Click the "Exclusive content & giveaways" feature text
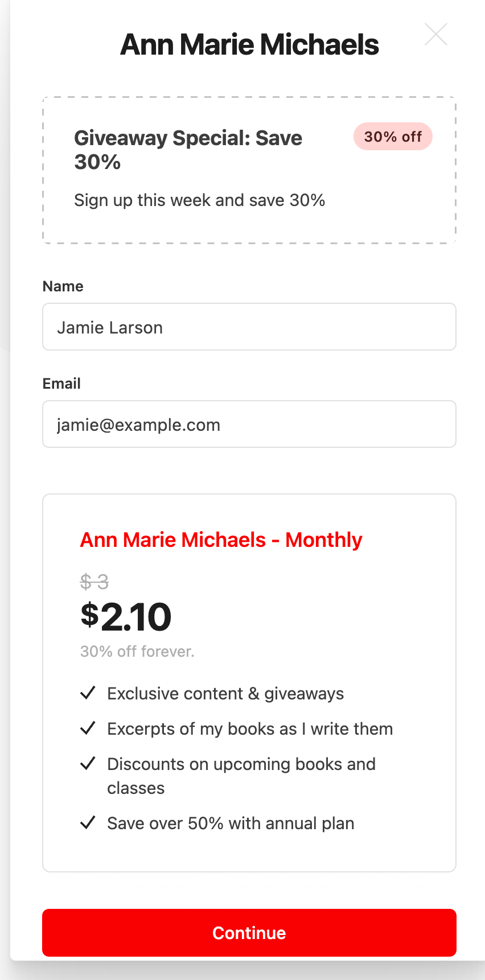This screenshot has width=485, height=980. coord(225,694)
